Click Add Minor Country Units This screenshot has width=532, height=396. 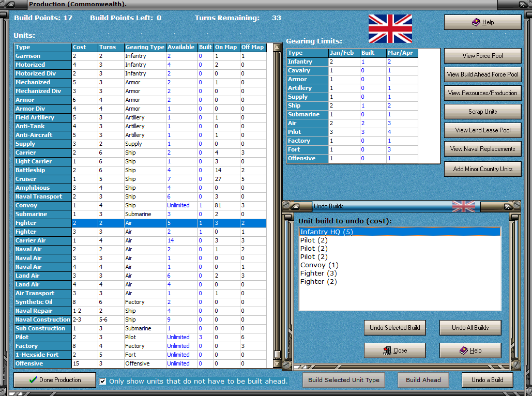click(482, 169)
